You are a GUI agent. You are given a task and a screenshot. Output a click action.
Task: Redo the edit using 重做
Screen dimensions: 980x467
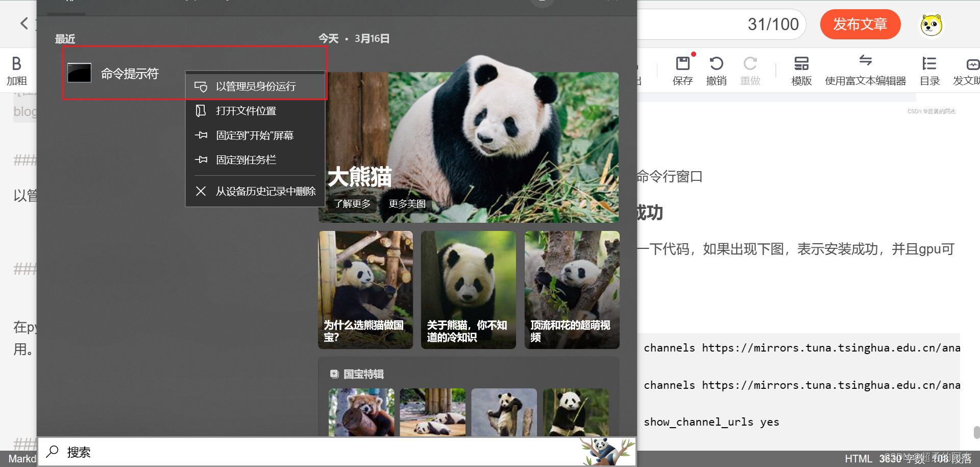click(750, 69)
